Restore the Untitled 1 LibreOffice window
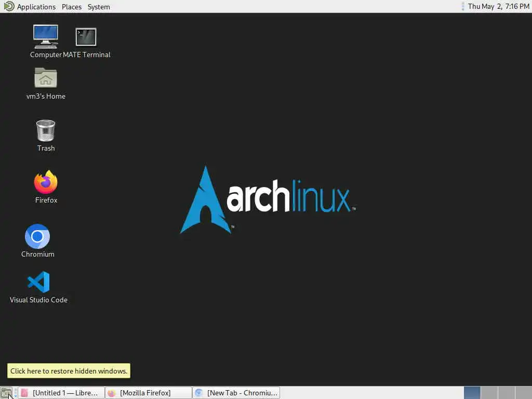Viewport: 532px width, 399px height. coord(61,393)
